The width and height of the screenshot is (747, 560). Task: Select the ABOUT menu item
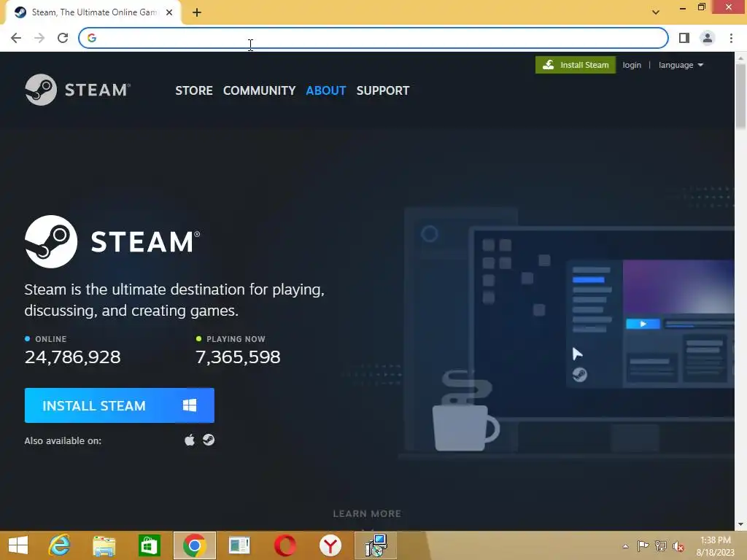326,90
